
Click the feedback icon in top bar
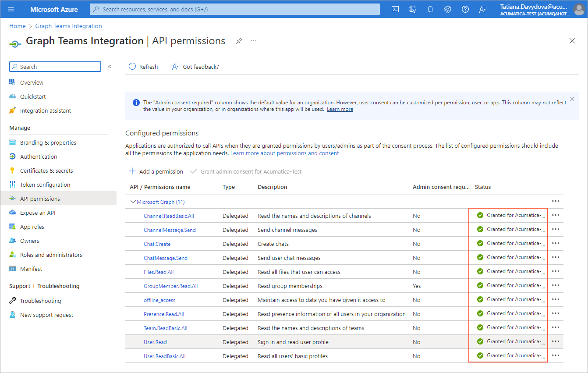[483, 9]
